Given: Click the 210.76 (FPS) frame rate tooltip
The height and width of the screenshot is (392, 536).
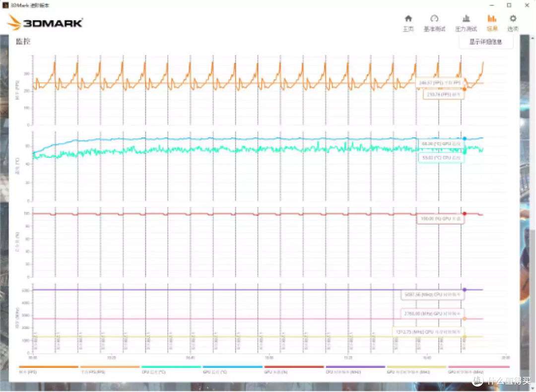Looking at the screenshot, I should click(x=444, y=94).
